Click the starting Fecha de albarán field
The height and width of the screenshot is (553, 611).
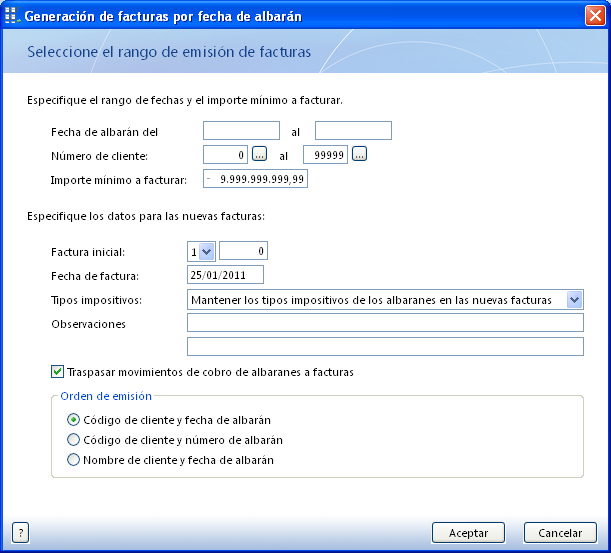[x=241, y=131]
